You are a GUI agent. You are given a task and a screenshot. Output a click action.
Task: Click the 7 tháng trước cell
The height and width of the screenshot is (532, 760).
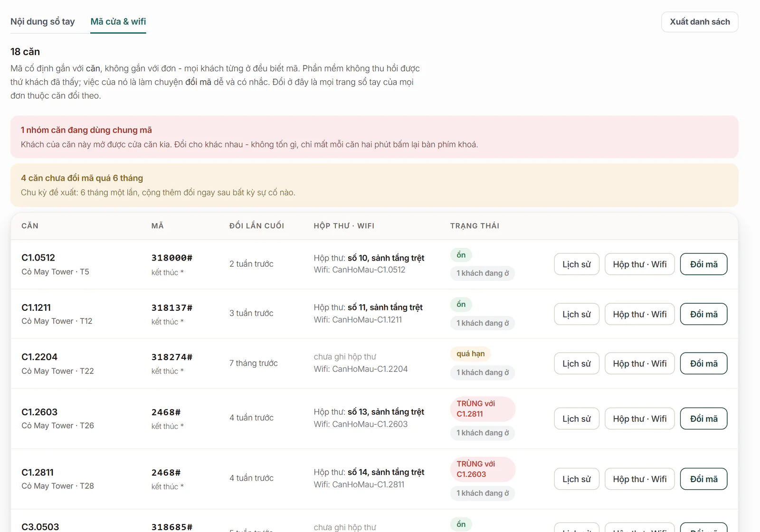[x=254, y=363]
